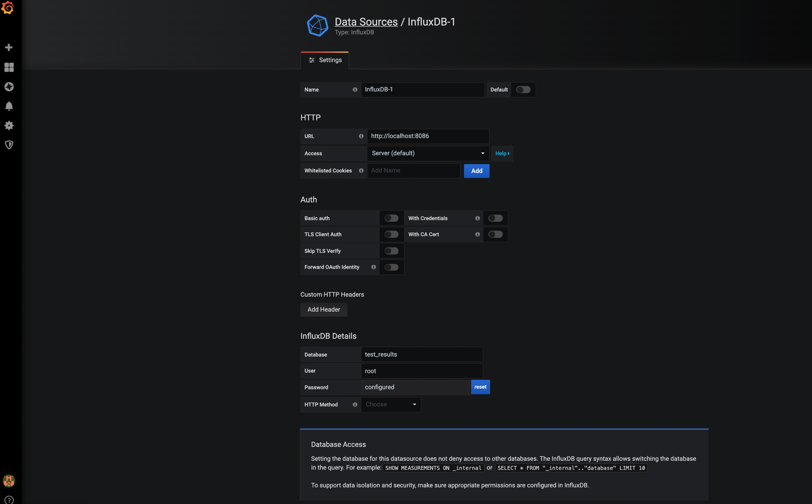This screenshot has height=504, width=812.
Task: Click the Add whitelisted cookie button
Action: pos(476,171)
